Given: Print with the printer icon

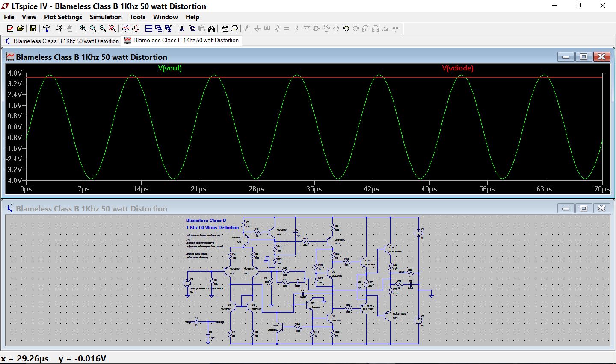Looking at the screenshot, I should [234, 29].
